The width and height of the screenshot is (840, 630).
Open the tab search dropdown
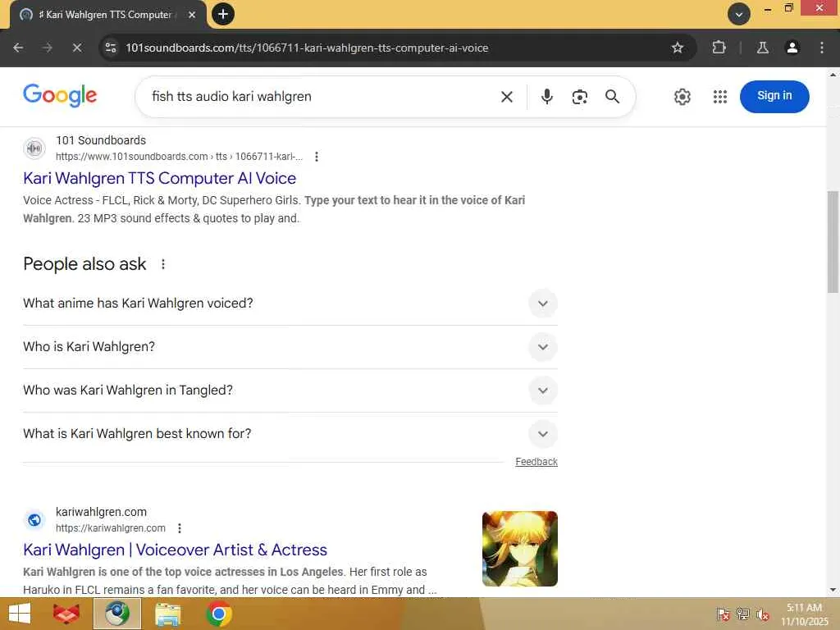pyautogui.click(x=739, y=15)
